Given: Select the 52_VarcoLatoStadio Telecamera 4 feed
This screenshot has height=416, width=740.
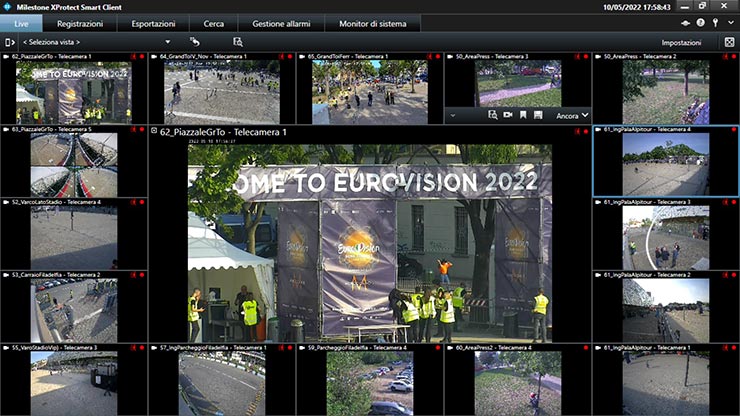Looking at the screenshot, I should pos(73,238).
